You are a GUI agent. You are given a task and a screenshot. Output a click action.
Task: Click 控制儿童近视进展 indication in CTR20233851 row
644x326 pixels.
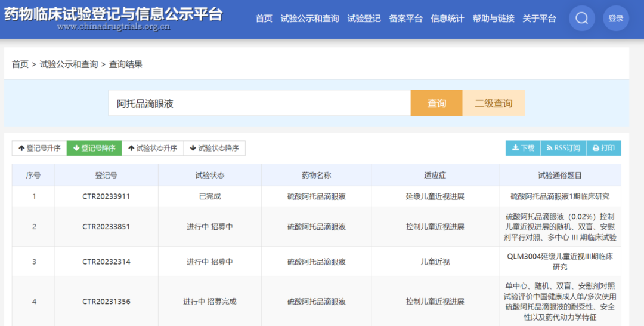pos(435,226)
